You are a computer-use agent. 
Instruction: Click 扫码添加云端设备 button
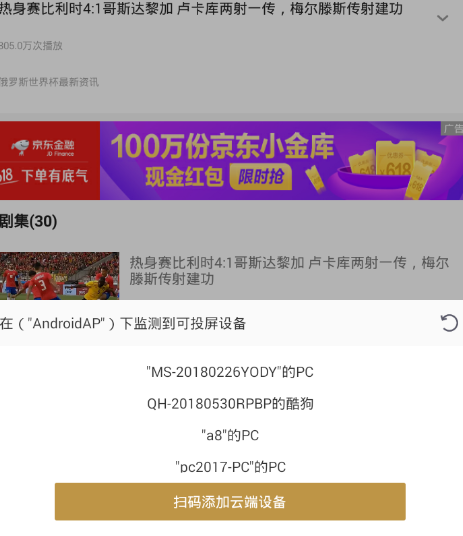click(x=230, y=502)
